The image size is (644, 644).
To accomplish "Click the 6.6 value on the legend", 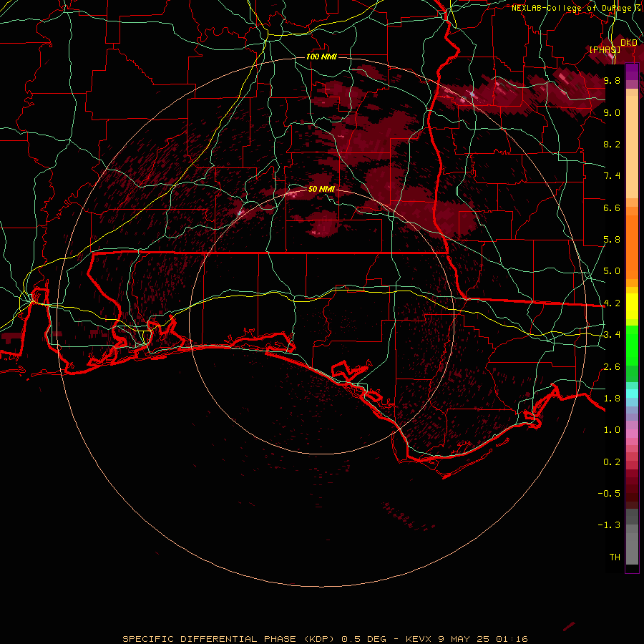I will pos(612,208).
